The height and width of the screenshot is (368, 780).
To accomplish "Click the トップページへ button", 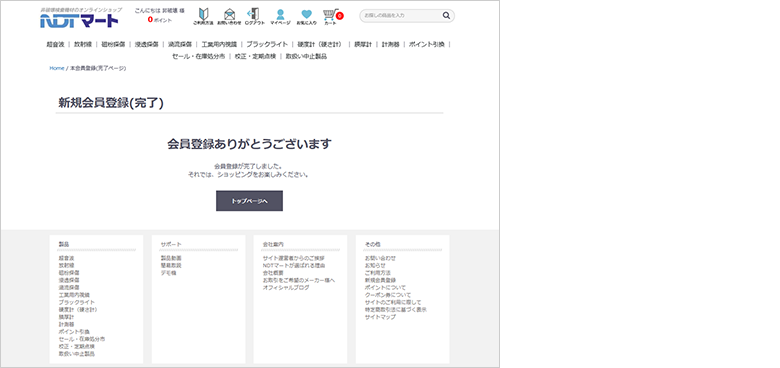I will point(249,201).
